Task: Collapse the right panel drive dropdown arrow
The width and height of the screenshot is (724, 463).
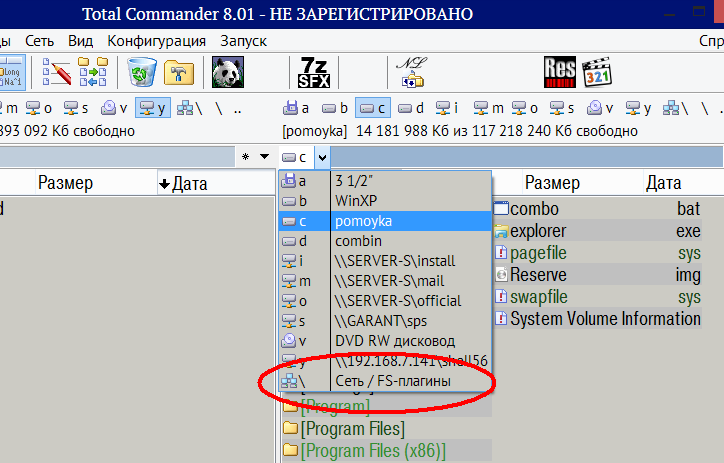Action: (322, 157)
